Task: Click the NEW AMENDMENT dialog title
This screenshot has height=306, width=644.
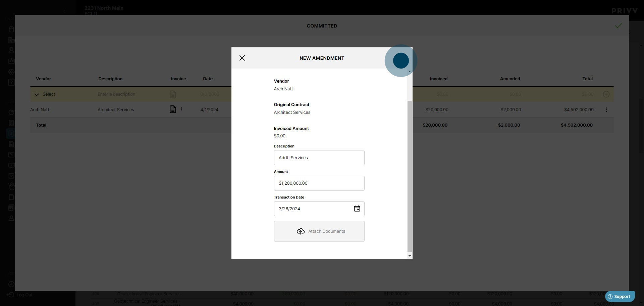Action: pyautogui.click(x=322, y=58)
